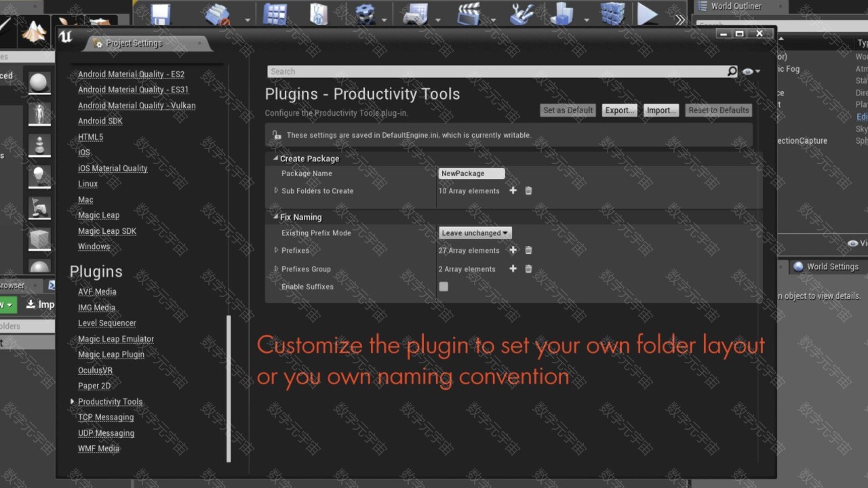Select the Empty Actor sphere placement icon
Viewport: 868px width, 488px height.
(39, 83)
